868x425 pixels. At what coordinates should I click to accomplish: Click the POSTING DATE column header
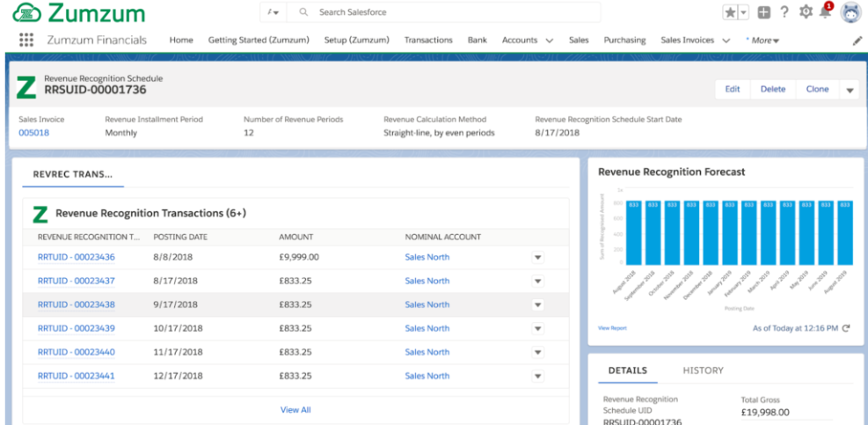(180, 238)
